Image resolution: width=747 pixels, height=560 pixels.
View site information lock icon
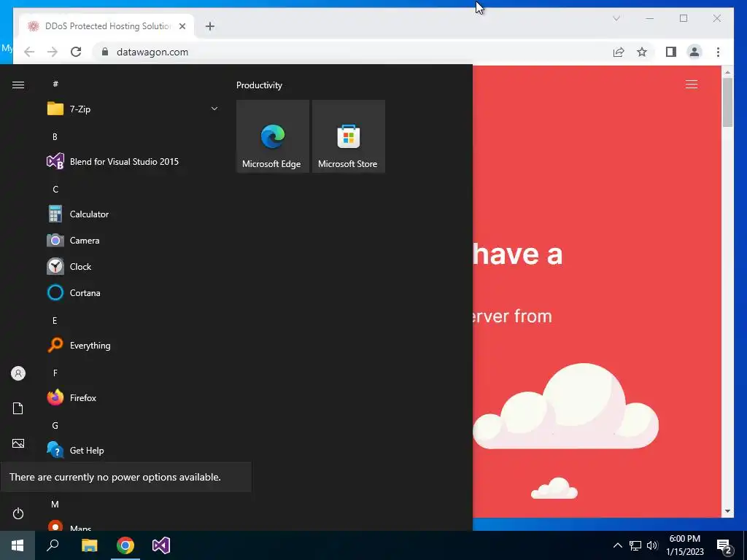click(105, 52)
